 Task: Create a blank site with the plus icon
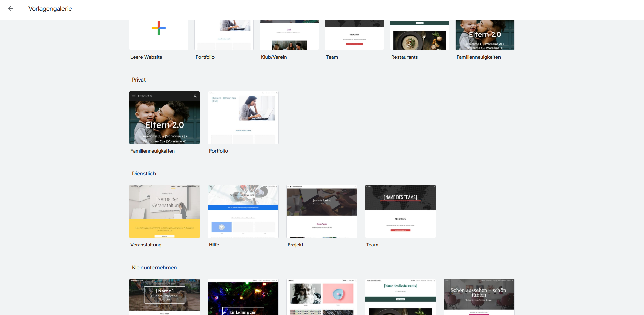tap(159, 28)
